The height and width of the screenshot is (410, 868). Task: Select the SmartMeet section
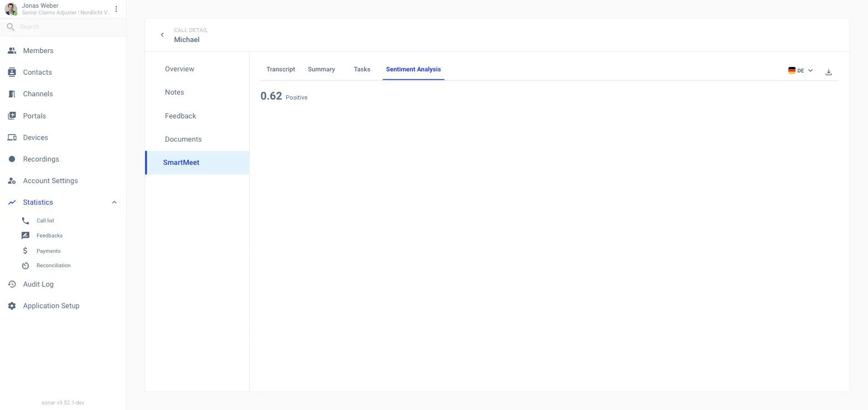tap(197, 163)
